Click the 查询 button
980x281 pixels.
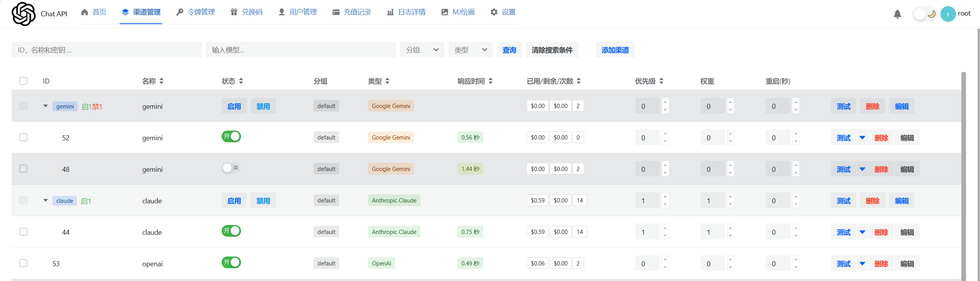pyautogui.click(x=509, y=50)
